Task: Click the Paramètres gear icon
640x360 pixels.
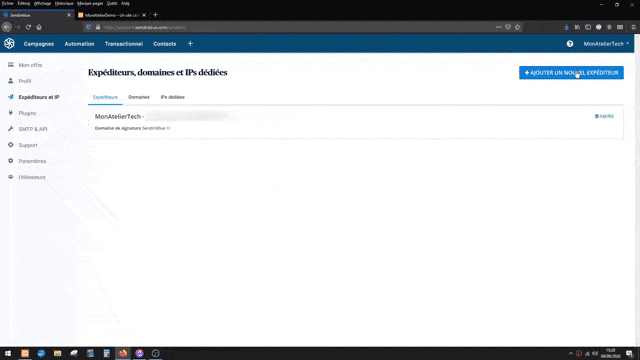Action: tap(11, 160)
